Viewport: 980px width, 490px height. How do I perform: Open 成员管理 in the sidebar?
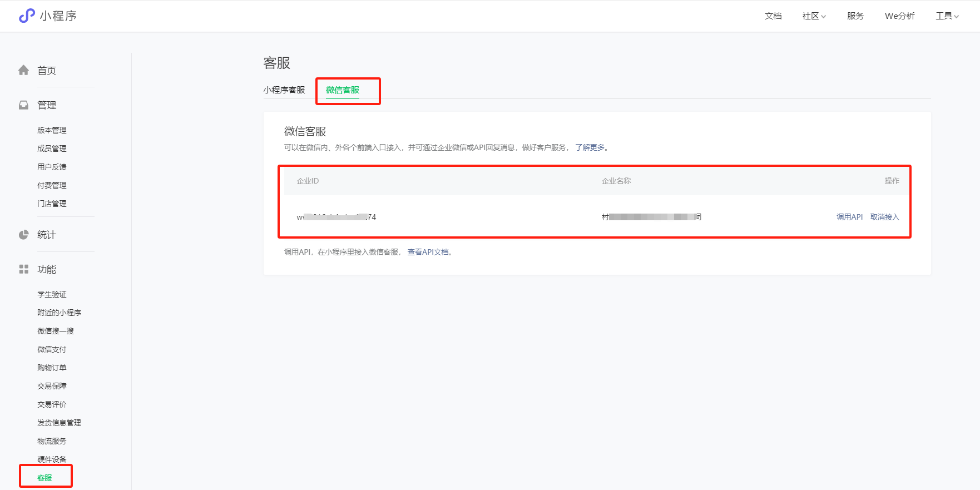point(52,149)
